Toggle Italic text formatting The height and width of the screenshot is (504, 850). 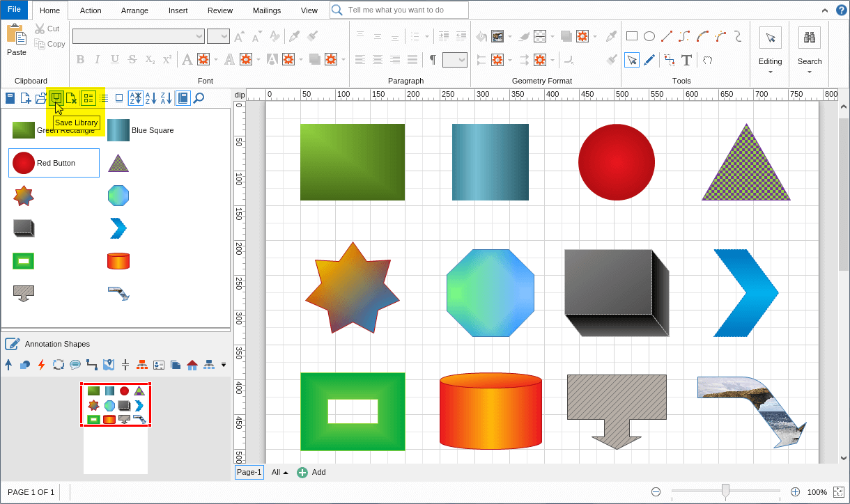click(x=98, y=60)
